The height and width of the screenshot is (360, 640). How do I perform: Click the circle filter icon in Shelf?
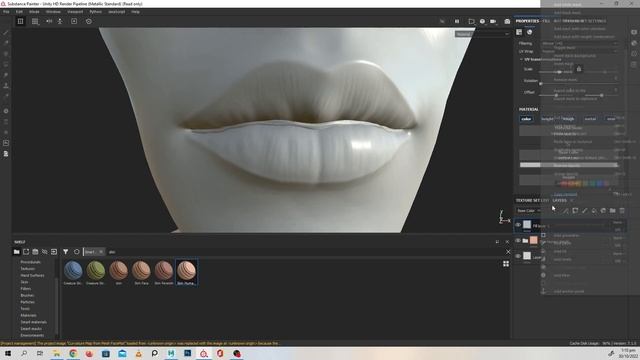(x=76, y=252)
